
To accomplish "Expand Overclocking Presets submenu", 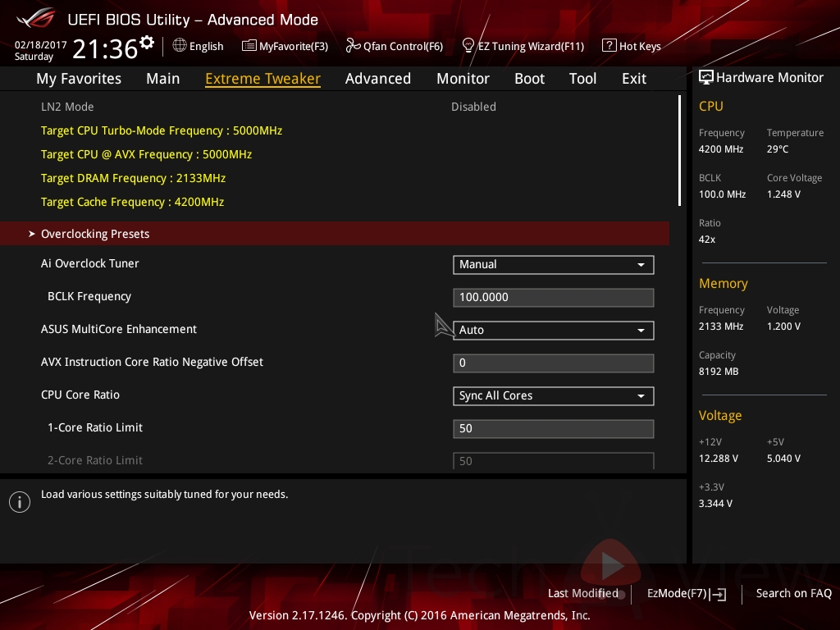I will 335,234.
